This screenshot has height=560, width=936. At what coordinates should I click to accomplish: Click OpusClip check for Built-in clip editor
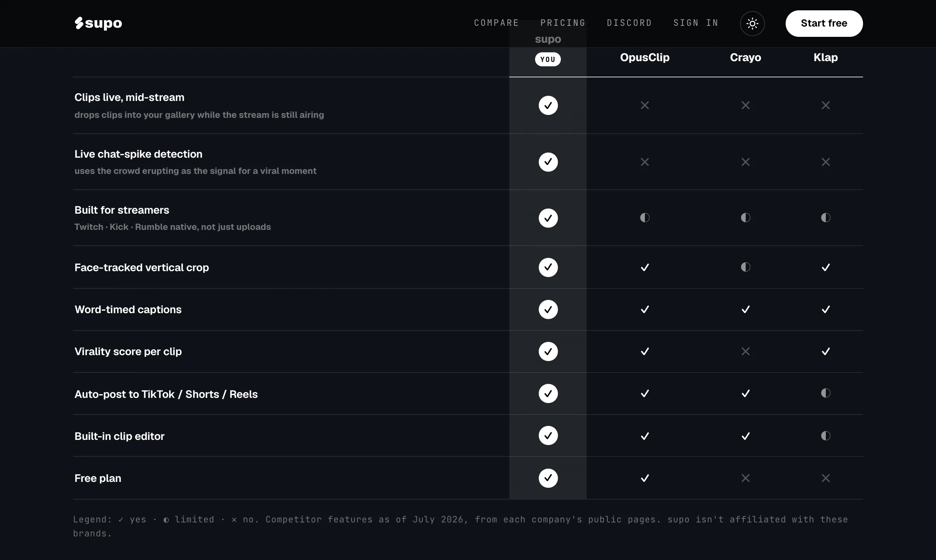(x=645, y=436)
